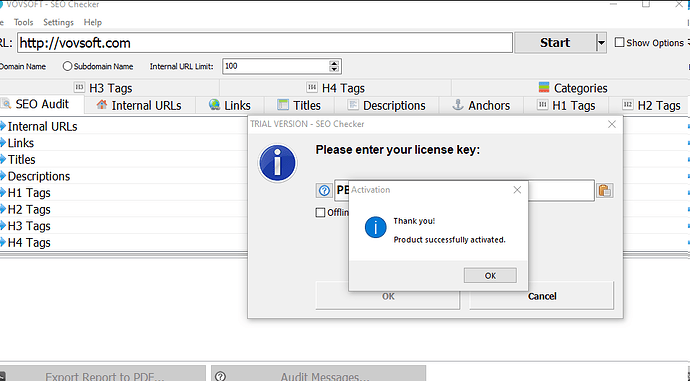Click the H1 Tags tab icon

pos(543,105)
